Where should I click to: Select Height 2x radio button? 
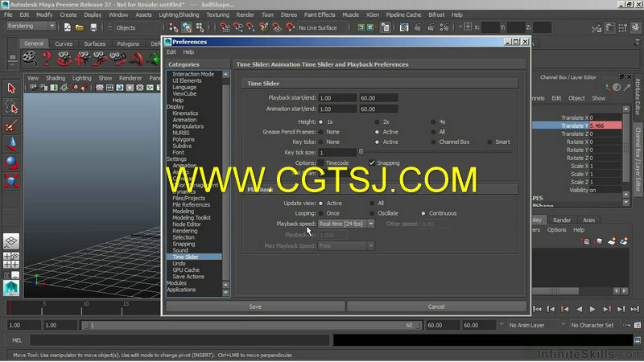tap(377, 122)
